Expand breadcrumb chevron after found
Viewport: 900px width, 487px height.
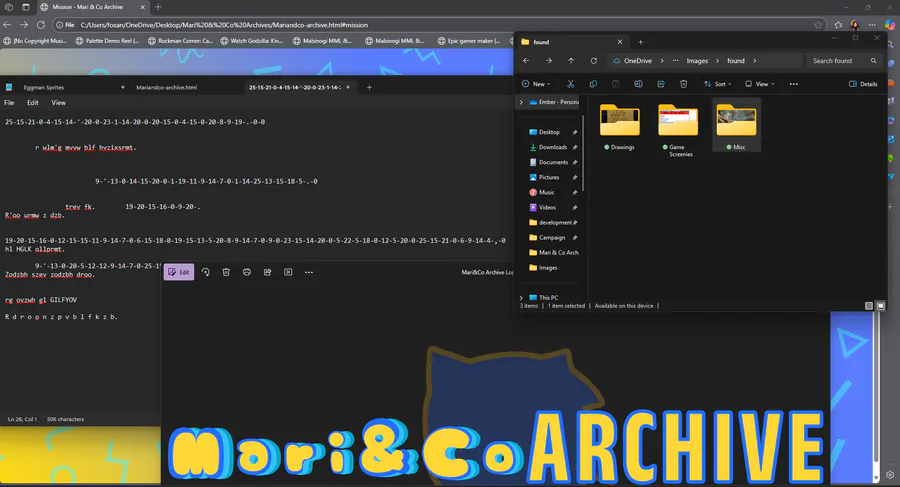(x=754, y=60)
